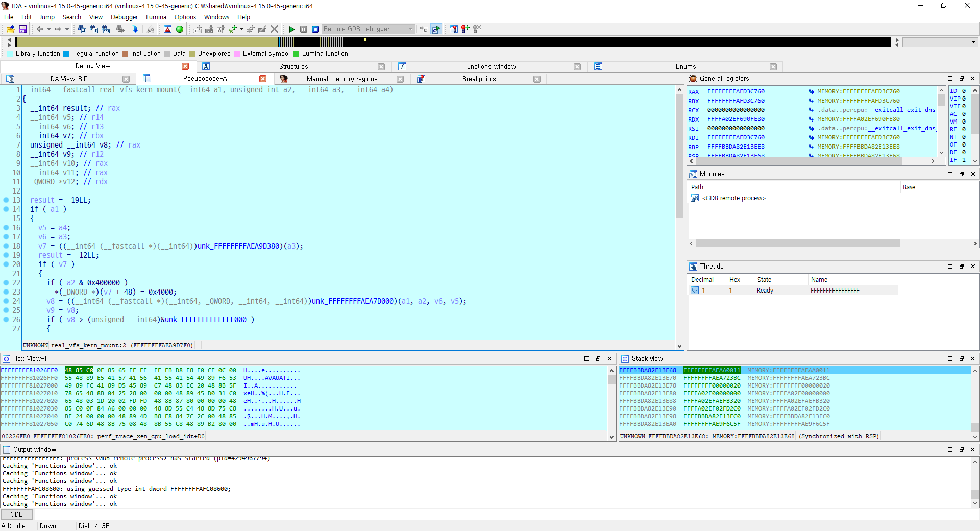Expand the back navigation history arrow
The height and width of the screenshot is (531, 980).
pos(49,29)
